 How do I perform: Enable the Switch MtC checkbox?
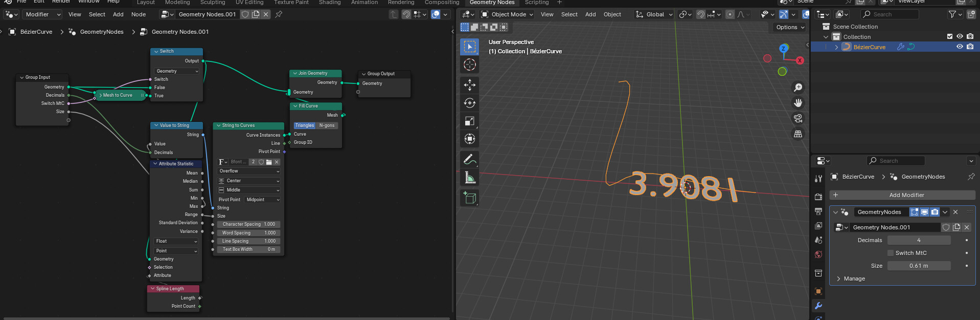tap(891, 253)
